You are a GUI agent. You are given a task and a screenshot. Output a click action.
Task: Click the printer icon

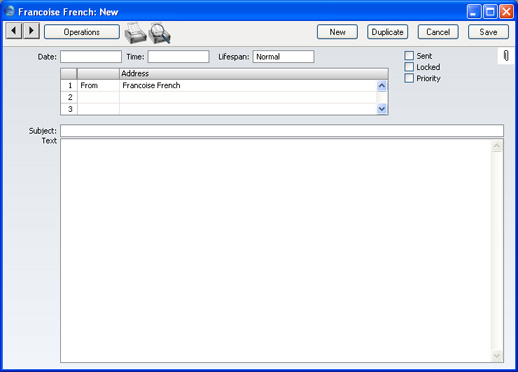tap(135, 33)
